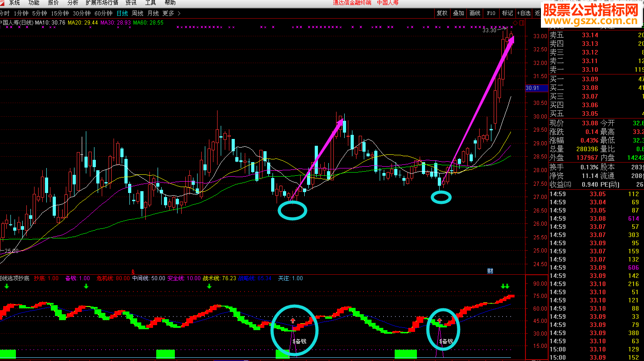Switch to the 60分钟 chart period

tap(104, 13)
